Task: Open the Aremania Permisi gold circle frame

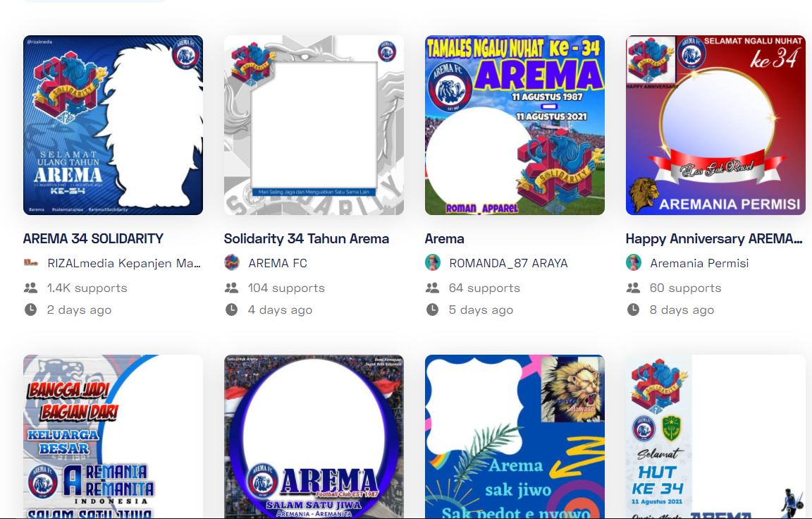Action: tap(715, 125)
